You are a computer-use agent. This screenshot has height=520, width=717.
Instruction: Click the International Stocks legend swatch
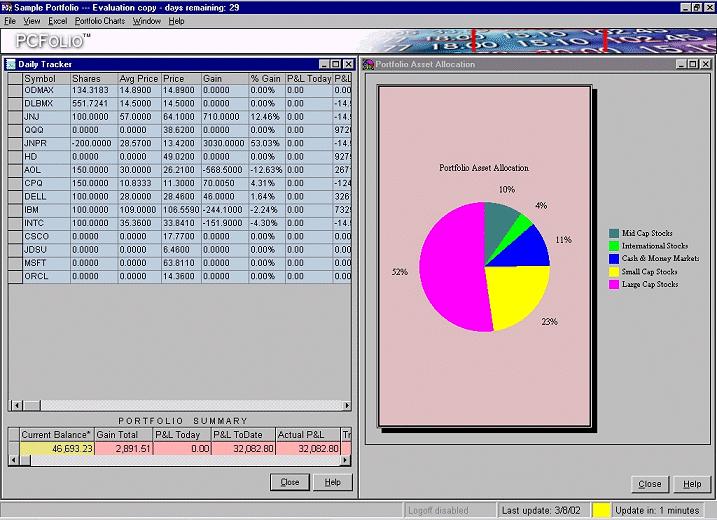tap(614, 246)
